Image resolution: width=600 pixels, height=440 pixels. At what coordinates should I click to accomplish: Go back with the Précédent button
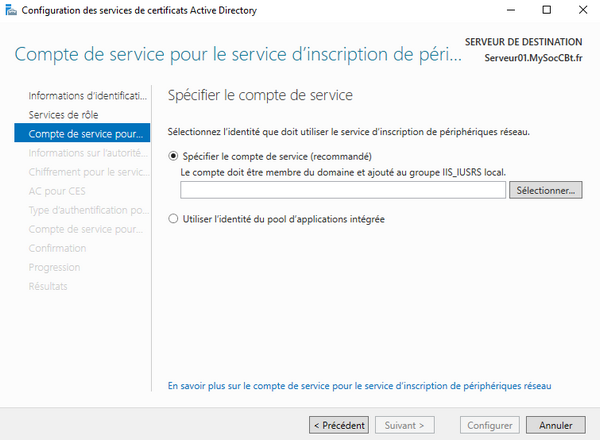coord(338,425)
